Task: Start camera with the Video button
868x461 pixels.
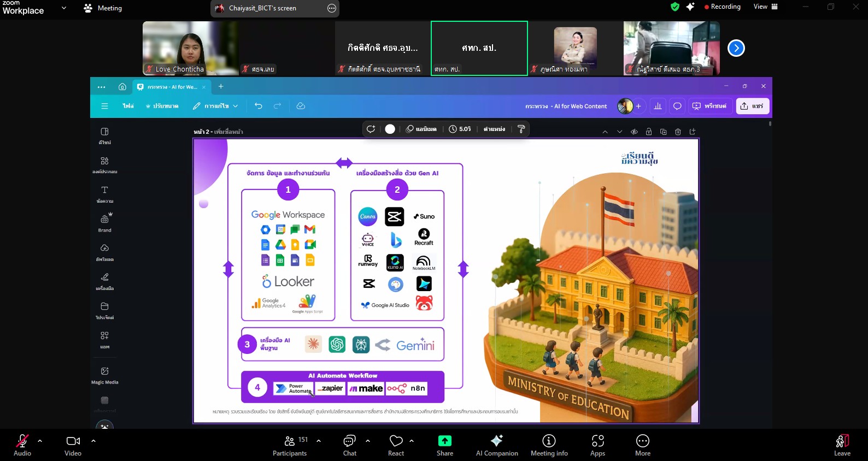Action: point(73,445)
